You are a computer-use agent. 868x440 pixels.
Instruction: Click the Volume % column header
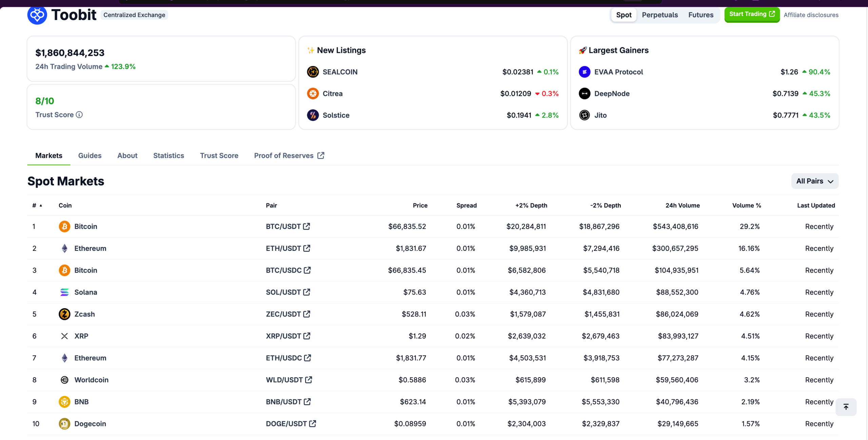coord(747,205)
